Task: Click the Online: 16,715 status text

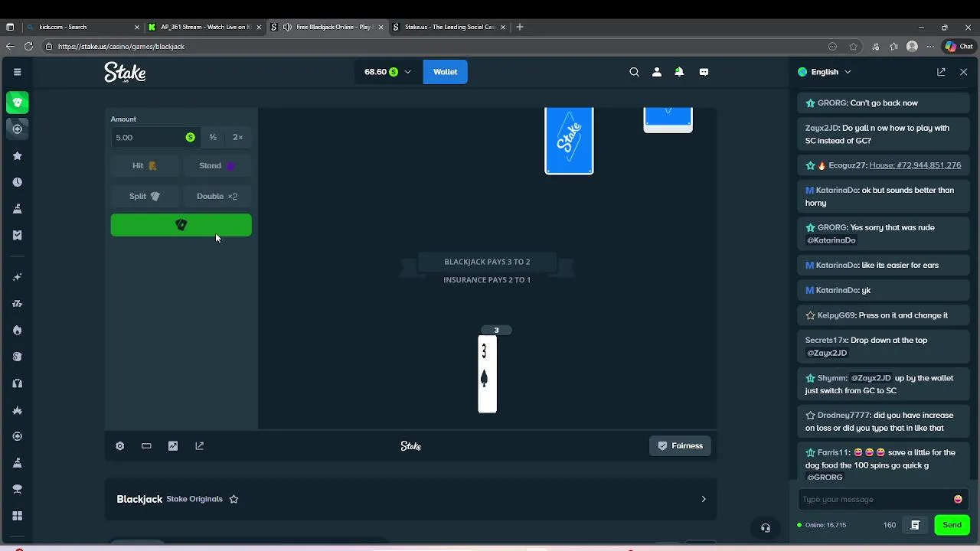Action: [x=825, y=525]
